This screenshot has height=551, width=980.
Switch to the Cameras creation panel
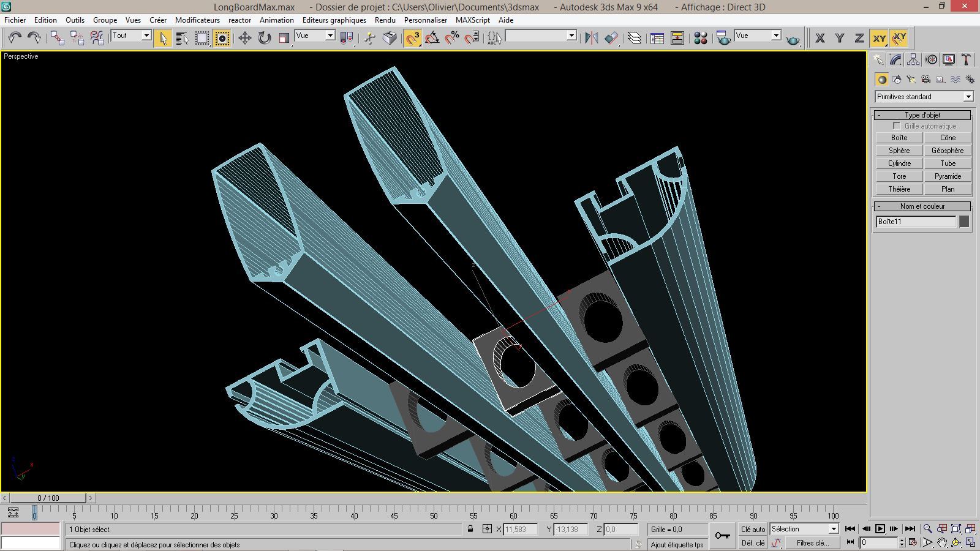point(925,79)
